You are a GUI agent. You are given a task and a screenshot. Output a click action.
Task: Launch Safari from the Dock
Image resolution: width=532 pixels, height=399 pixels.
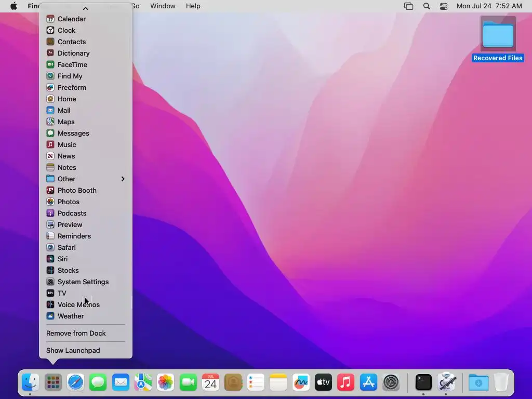[76, 382]
